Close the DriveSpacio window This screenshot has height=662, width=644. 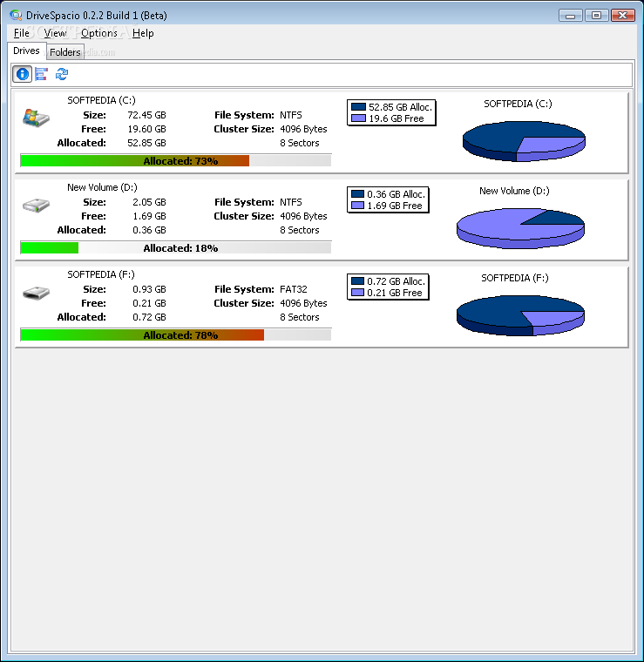point(622,16)
